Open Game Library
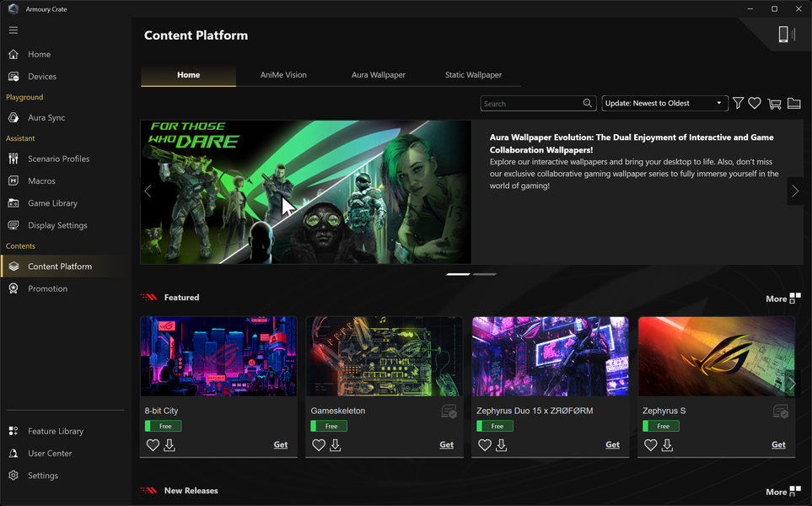 coord(52,203)
